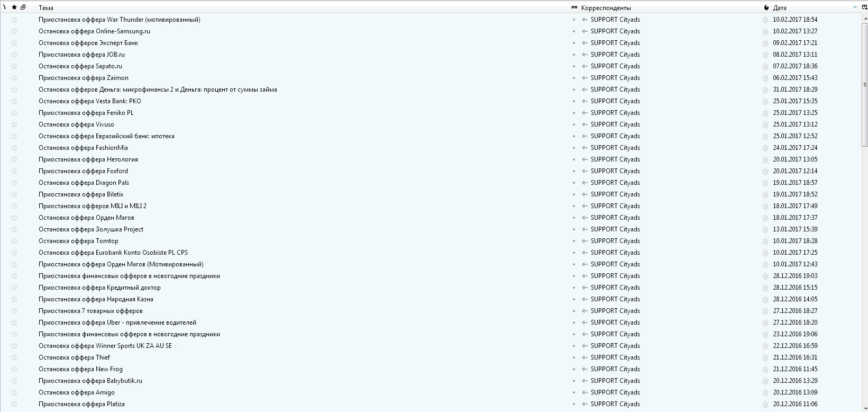
Task: Star the Vesta Bank: PKO message
Action: click(x=14, y=101)
